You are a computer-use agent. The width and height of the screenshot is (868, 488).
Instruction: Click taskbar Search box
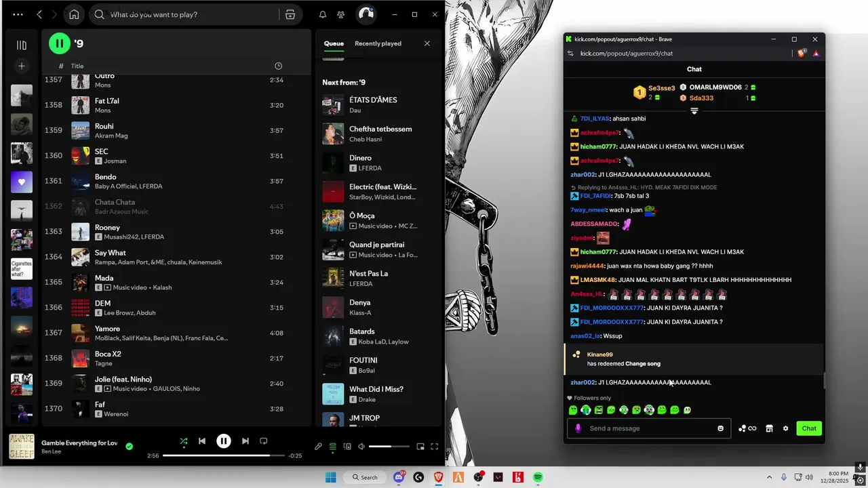pyautogui.click(x=365, y=477)
